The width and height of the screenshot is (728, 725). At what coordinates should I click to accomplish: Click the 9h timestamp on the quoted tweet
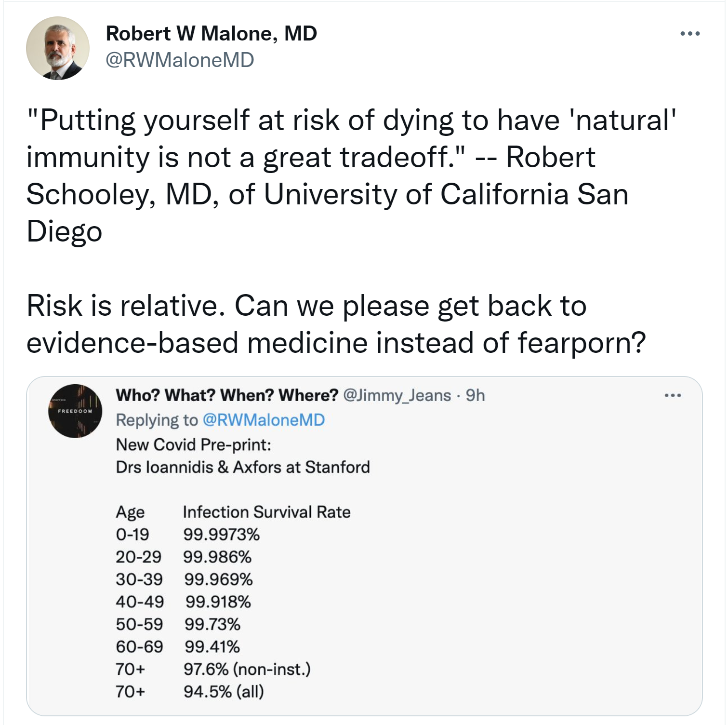pos(475,395)
